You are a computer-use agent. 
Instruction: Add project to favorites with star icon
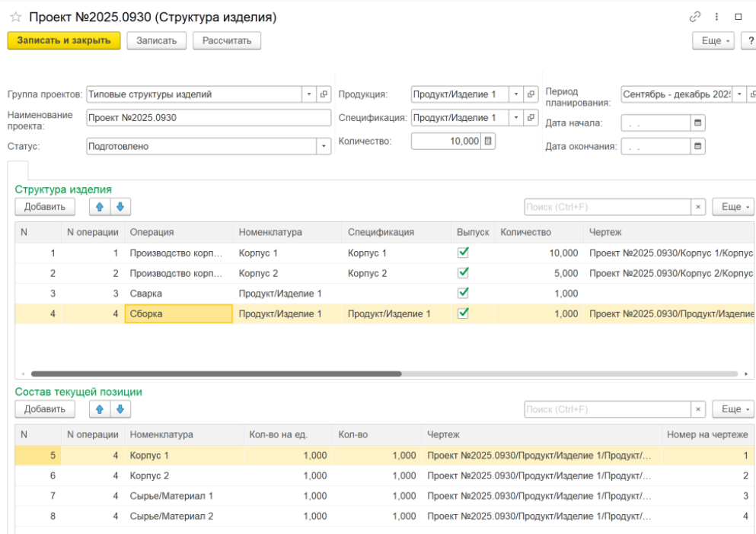[15, 17]
